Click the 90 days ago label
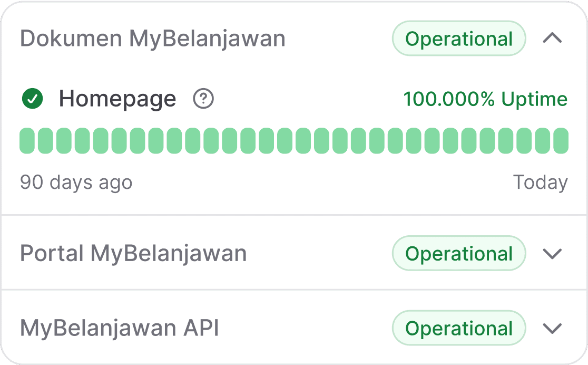588x365 pixels. click(x=76, y=183)
